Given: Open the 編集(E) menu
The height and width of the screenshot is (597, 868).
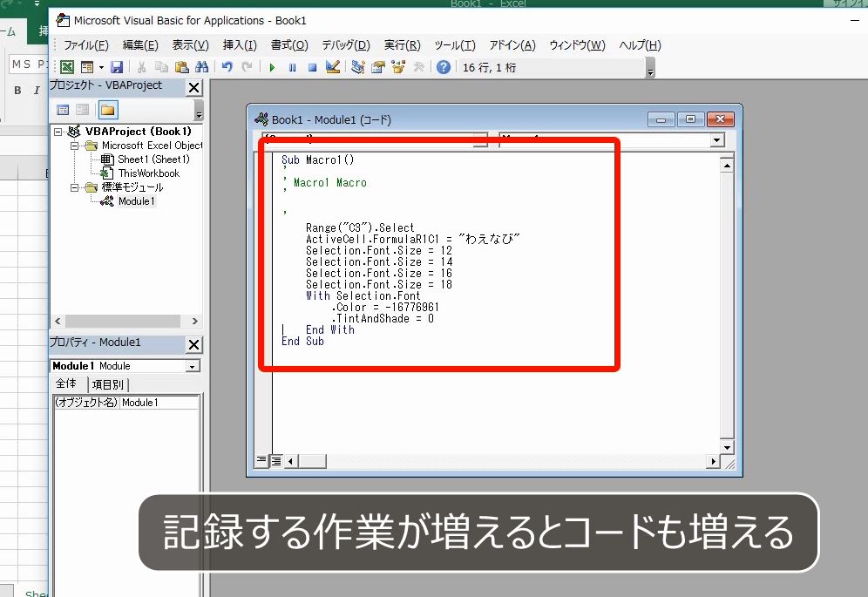Looking at the screenshot, I should coord(140,45).
